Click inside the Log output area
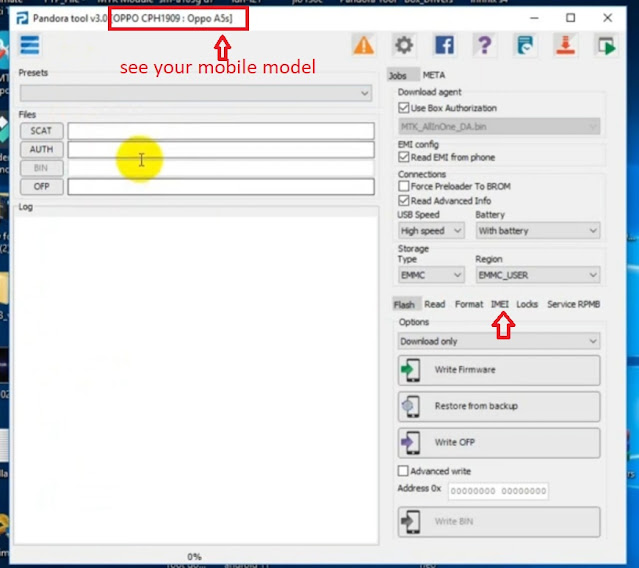Screen dimensions: 639x568 196,379
